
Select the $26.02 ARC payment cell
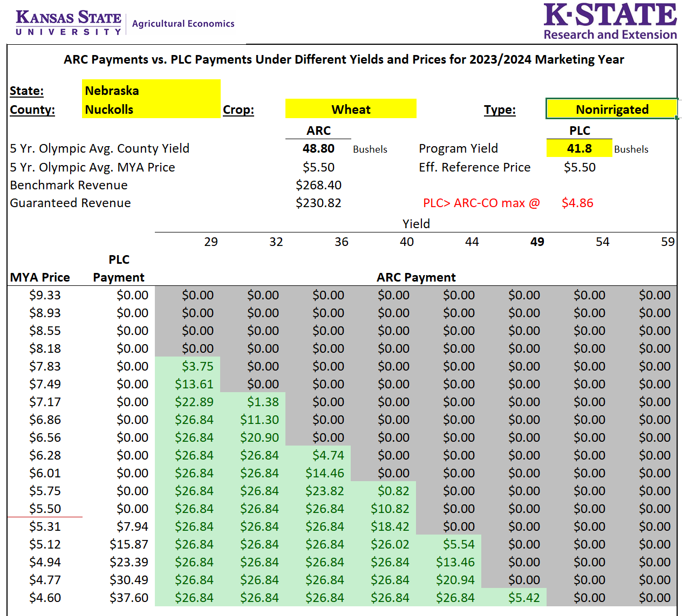390,544
